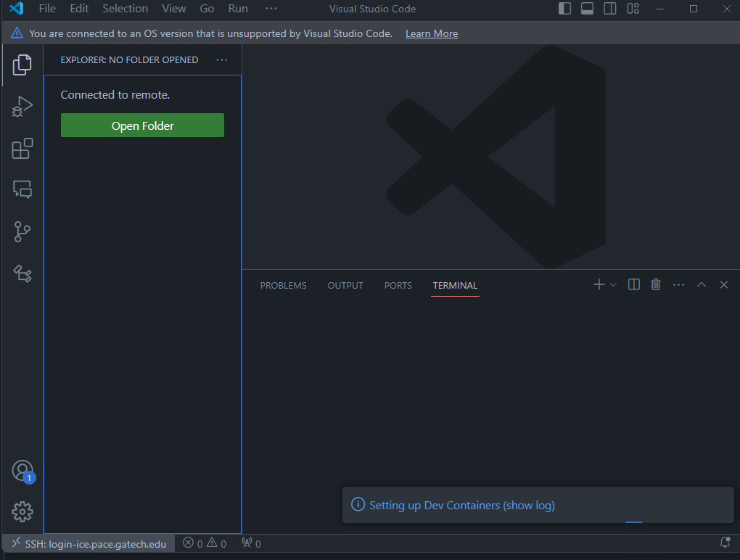Open the Manage settings gear
The image size is (740, 560).
[x=22, y=511]
